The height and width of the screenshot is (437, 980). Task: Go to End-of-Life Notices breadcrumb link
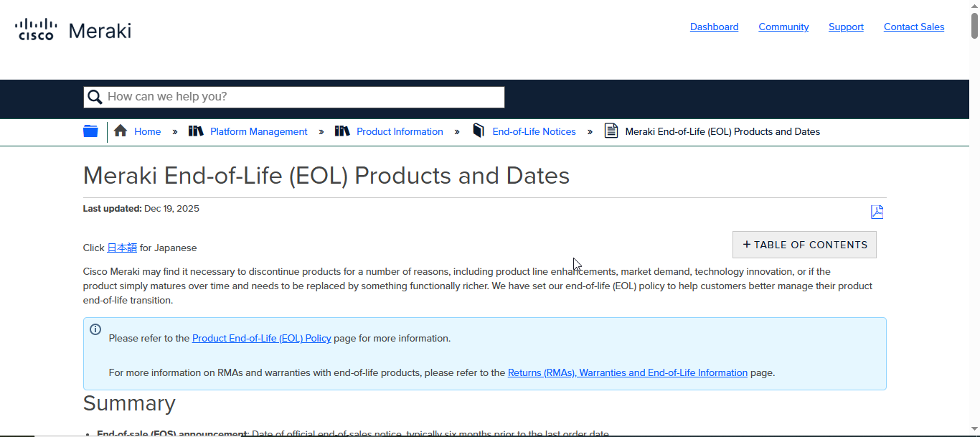[x=534, y=131]
